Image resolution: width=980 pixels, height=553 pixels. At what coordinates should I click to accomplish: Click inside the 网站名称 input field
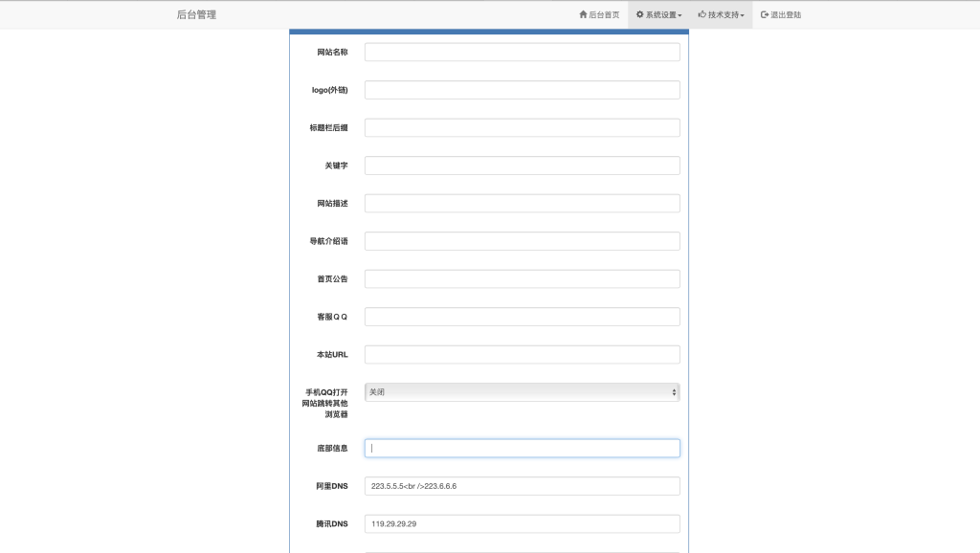(x=522, y=52)
